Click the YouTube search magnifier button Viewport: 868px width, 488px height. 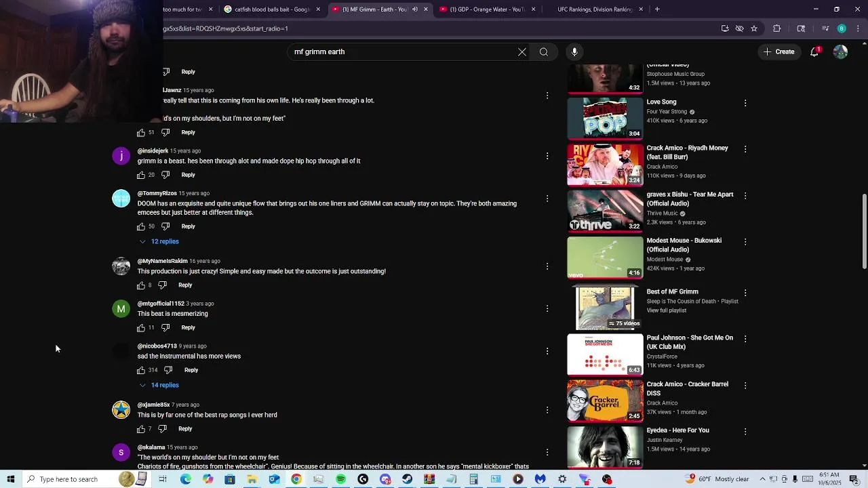pyautogui.click(x=544, y=52)
